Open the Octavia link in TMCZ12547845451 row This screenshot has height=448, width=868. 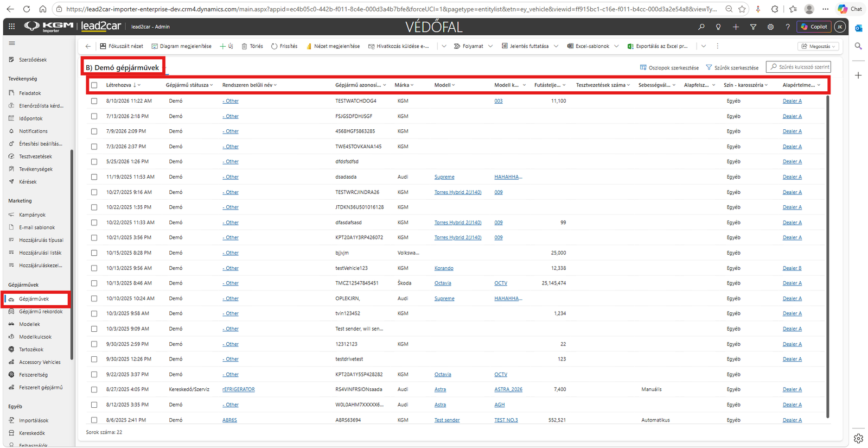click(443, 283)
